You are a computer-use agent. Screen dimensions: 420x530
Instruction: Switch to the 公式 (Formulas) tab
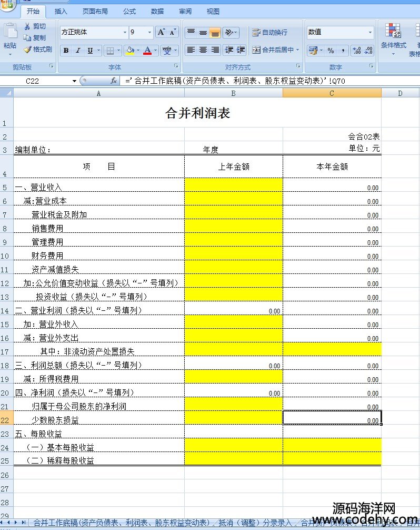(x=129, y=12)
